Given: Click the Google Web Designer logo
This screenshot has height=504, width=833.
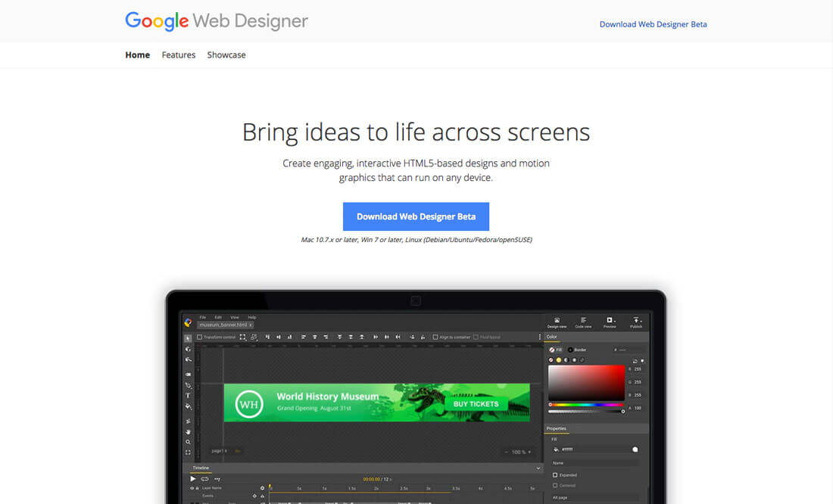Looking at the screenshot, I should click(x=217, y=21).
